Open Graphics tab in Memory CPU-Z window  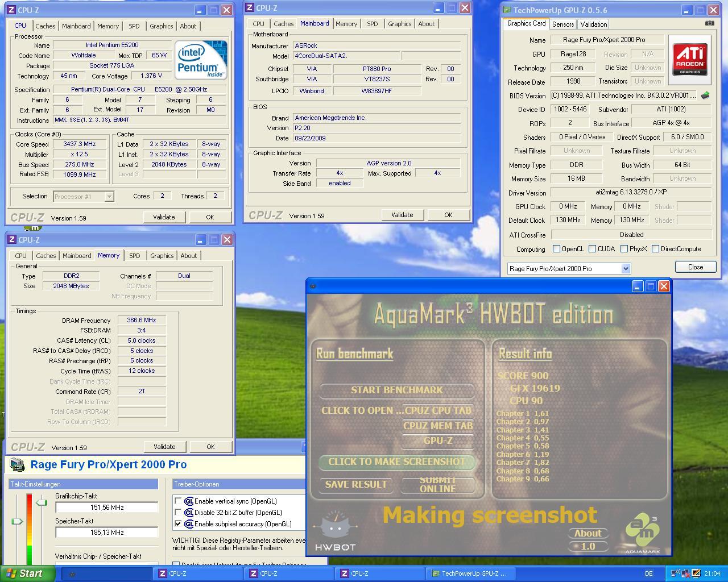[x=162, y=256]
